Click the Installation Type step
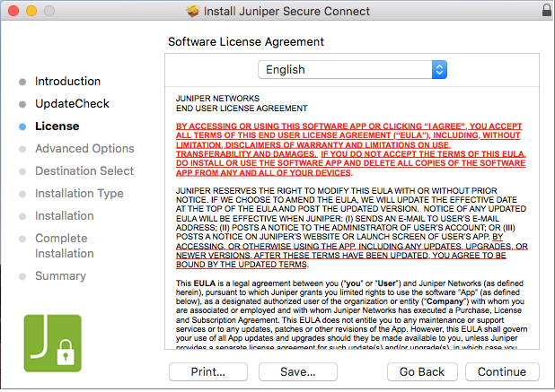This screenshot has width=555, height=392. click(x=79, y=193)
